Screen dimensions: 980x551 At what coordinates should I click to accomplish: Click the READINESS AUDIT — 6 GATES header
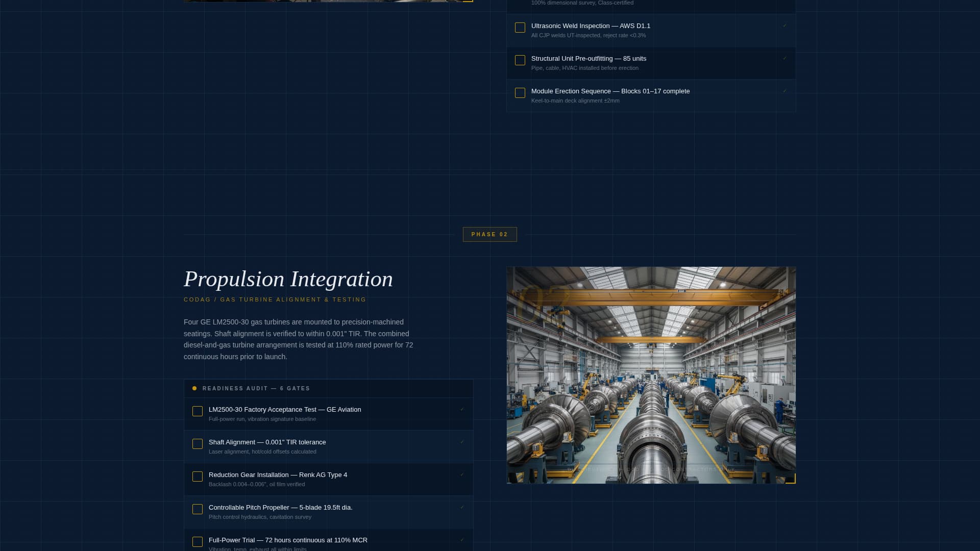click(x=256, y=388)
